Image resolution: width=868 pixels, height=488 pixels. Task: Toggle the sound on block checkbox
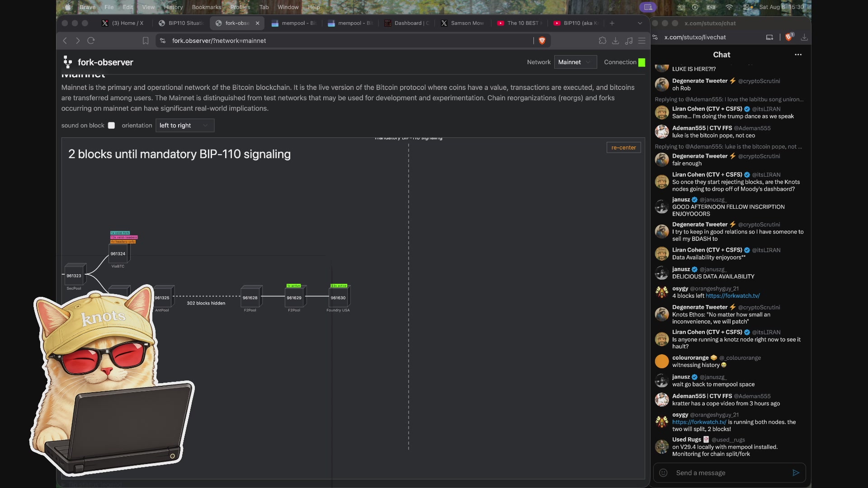(x=111, y=126)
